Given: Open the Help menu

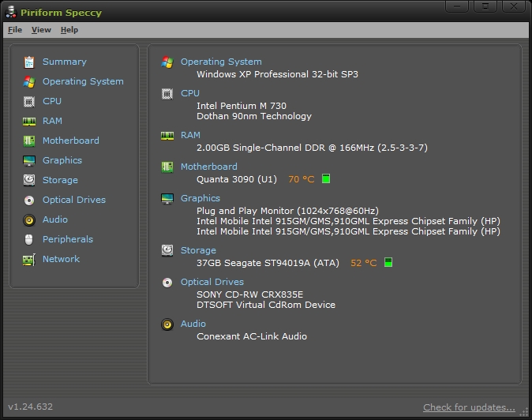Looking at the screenshot, I should [69, 30].
